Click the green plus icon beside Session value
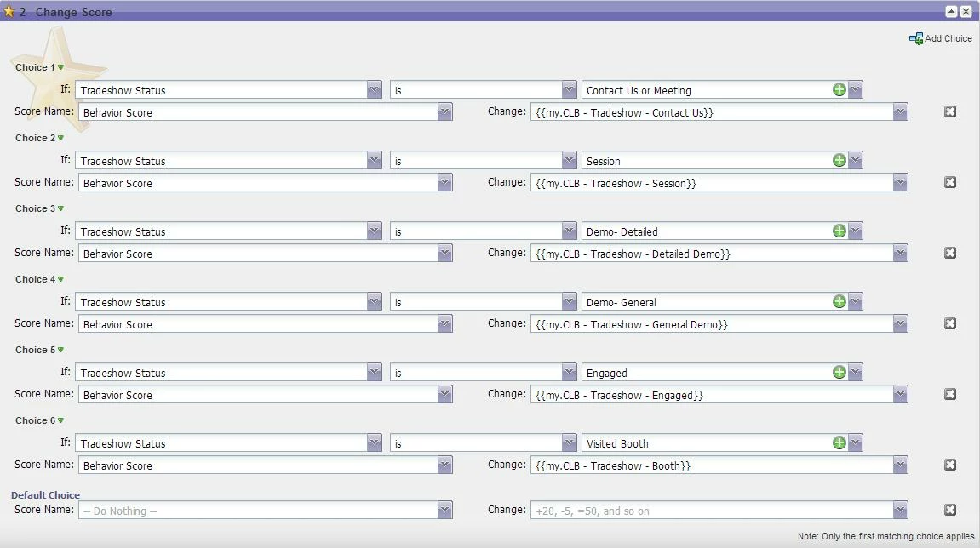This screenshot has height=548, width=980. 840,161
